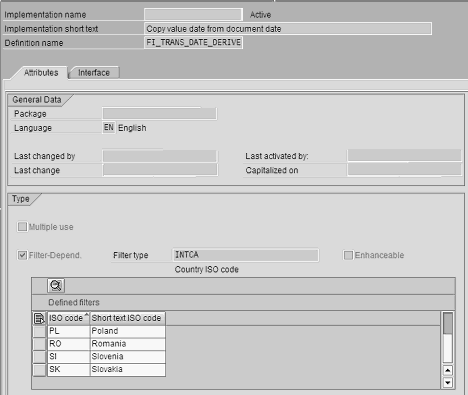
Task: Click the Last changed by field
Action: pyautogui.click(x=160, y=156)
